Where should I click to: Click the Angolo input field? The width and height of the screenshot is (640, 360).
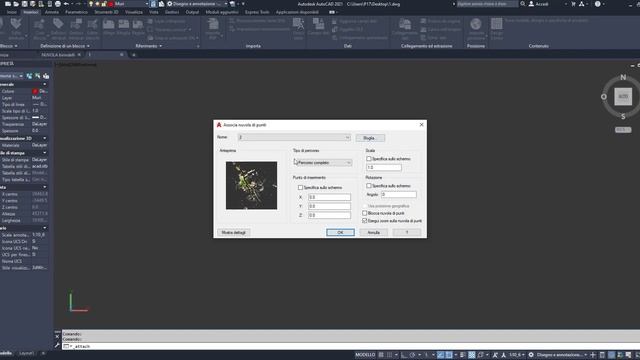point(398,195)
